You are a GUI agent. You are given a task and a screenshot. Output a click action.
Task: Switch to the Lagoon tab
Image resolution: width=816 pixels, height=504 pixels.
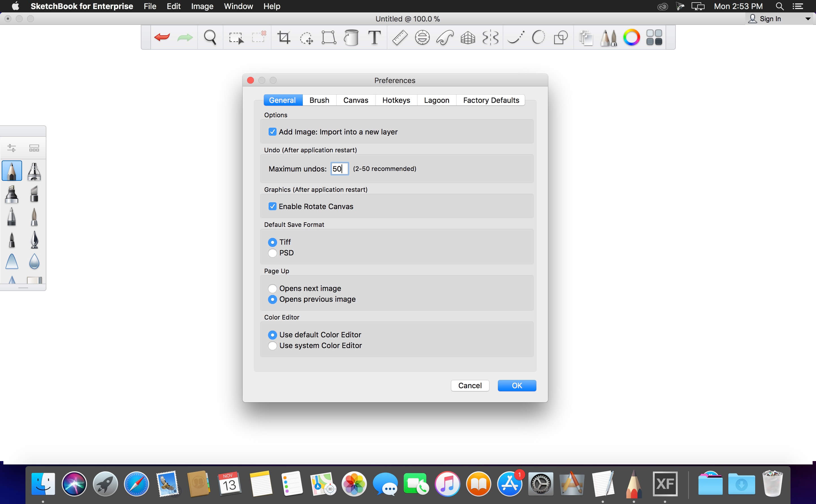pos(436,100)
